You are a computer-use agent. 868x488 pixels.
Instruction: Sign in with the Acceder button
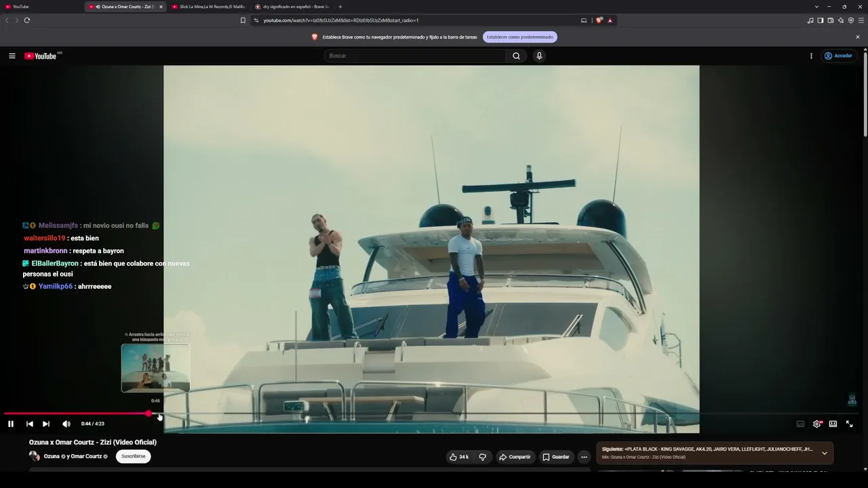point(838,56)
